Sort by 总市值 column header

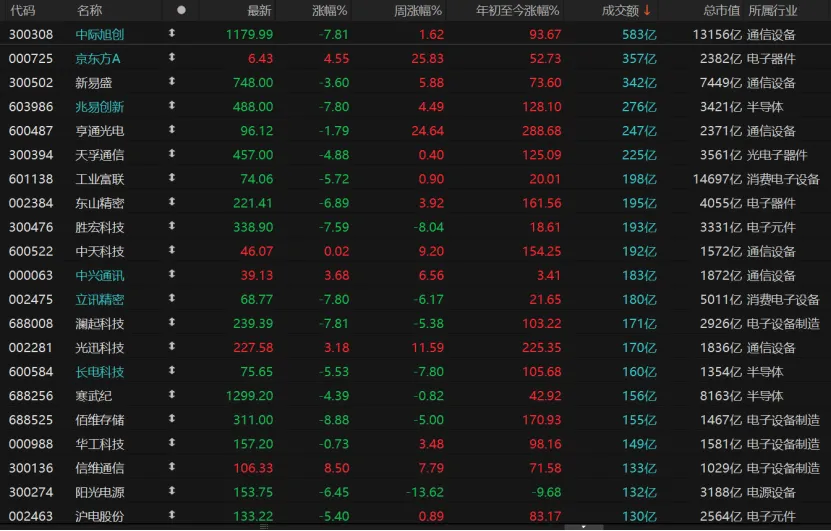[721, 11]
